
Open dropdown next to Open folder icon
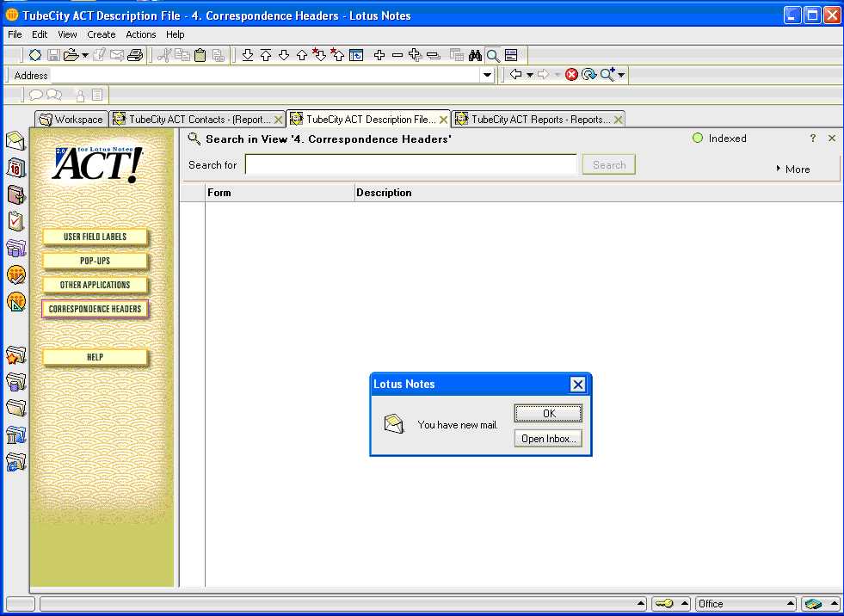click(85, 55)
